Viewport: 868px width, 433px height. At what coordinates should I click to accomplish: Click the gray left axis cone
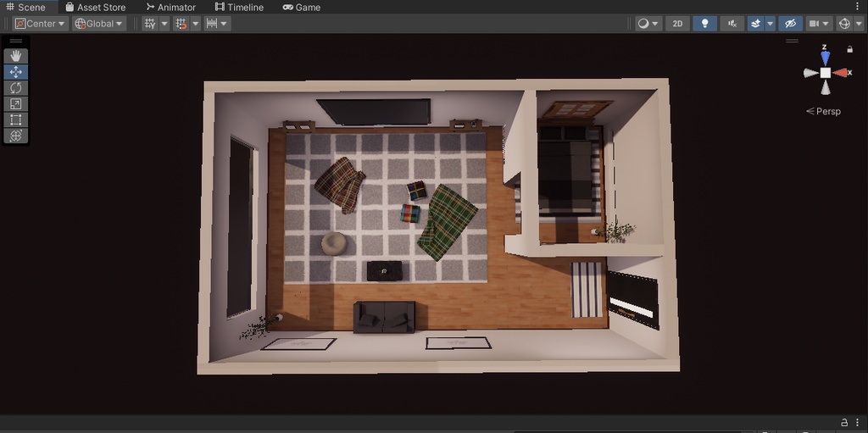pyautogui.click(x=811, y=73)
